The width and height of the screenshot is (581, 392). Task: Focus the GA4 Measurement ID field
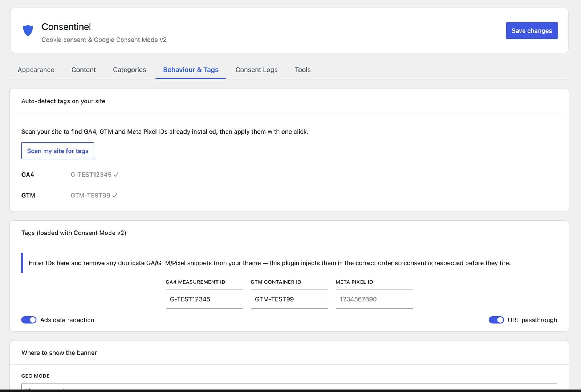tap(204, 299)
